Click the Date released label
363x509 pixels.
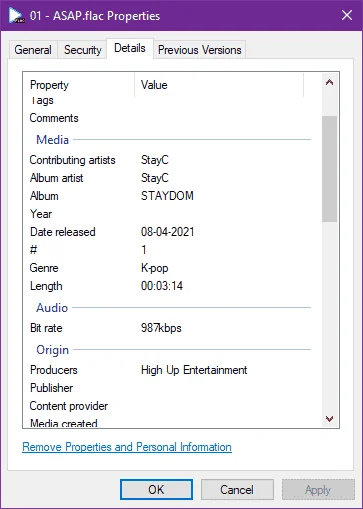63,232
